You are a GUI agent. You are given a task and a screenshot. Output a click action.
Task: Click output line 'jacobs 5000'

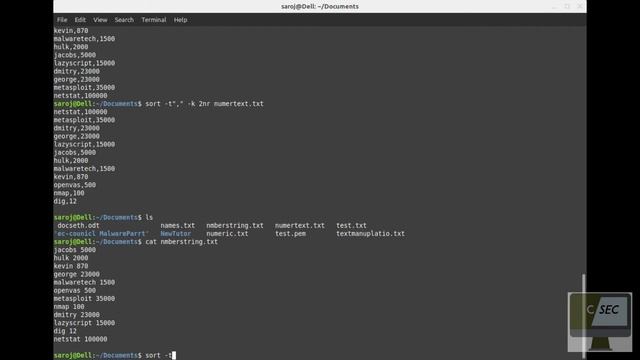[x=75, y=250]
